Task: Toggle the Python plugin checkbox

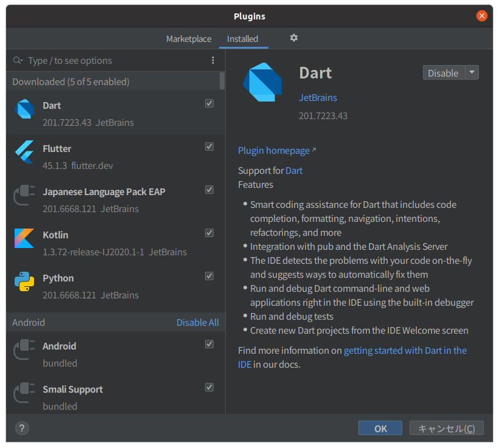Action: (209, 276)
